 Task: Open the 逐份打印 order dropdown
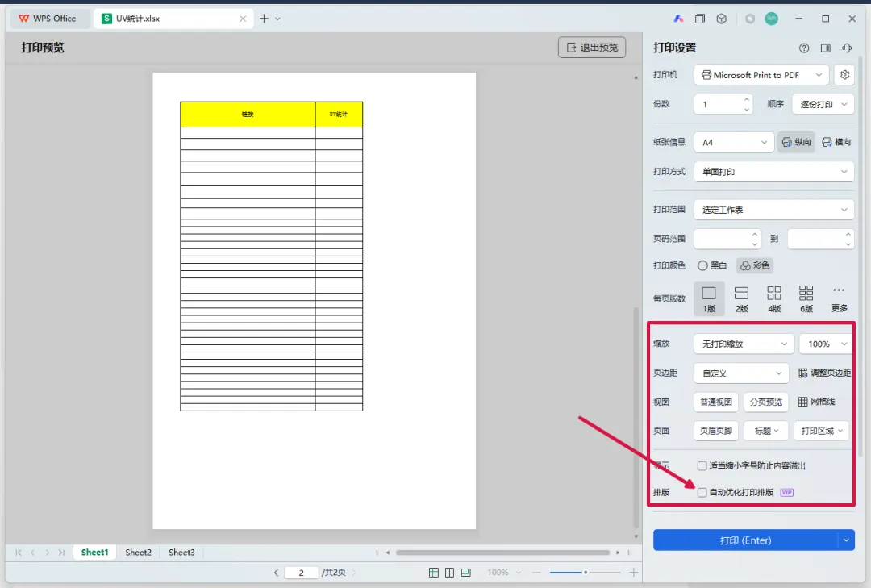coord(824,104)
